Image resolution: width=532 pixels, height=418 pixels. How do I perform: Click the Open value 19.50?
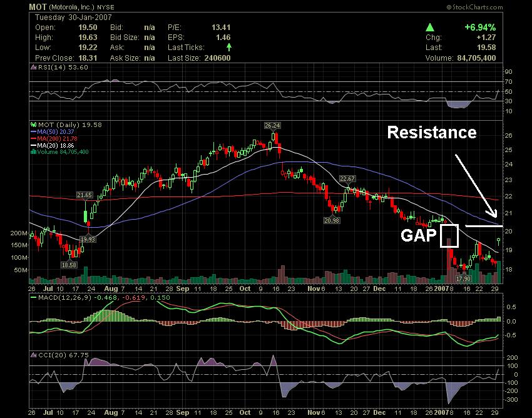(88, 28)
